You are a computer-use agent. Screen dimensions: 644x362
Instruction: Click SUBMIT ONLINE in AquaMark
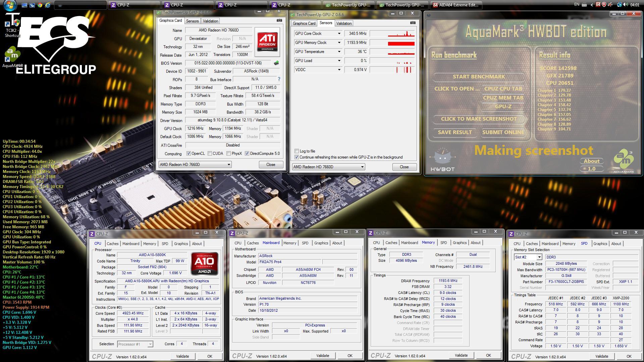click(x=503, y=132)
